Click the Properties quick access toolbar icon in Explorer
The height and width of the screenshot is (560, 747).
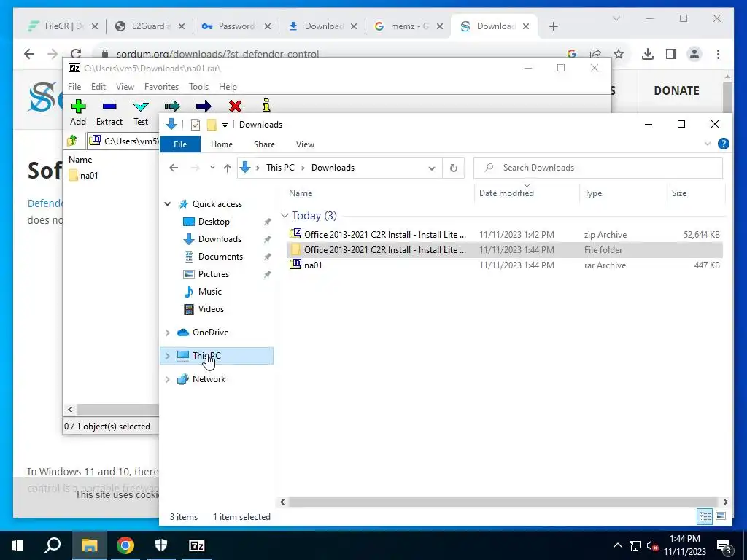pyautogui.click(x=196, y=125)
